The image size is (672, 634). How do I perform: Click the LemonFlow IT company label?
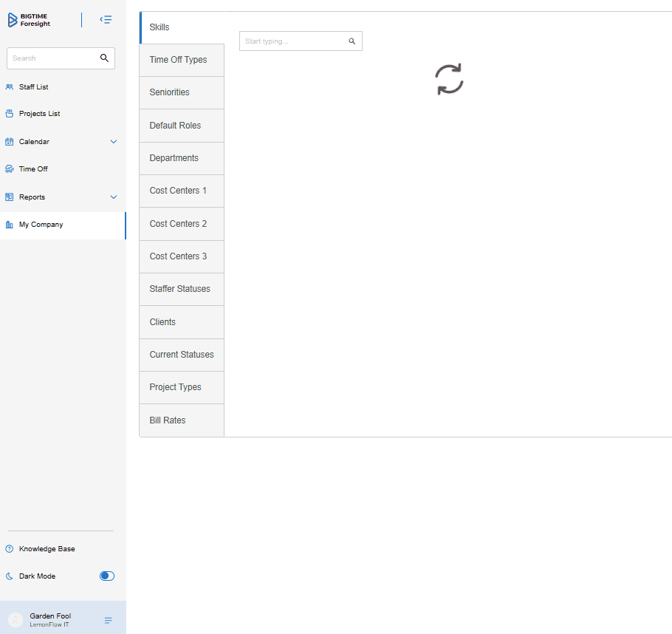point(49,624)
